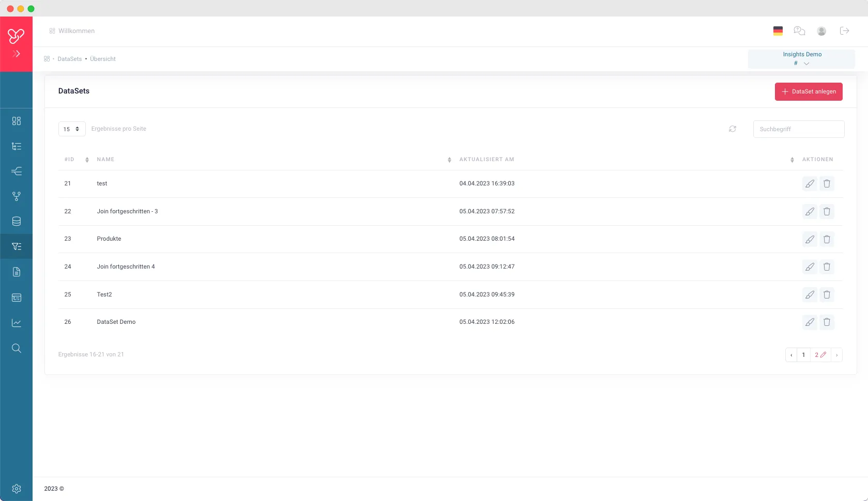The height and width of the screenshot is (501, 868).
Task: Click the logout icon
Action: [845, 31]
